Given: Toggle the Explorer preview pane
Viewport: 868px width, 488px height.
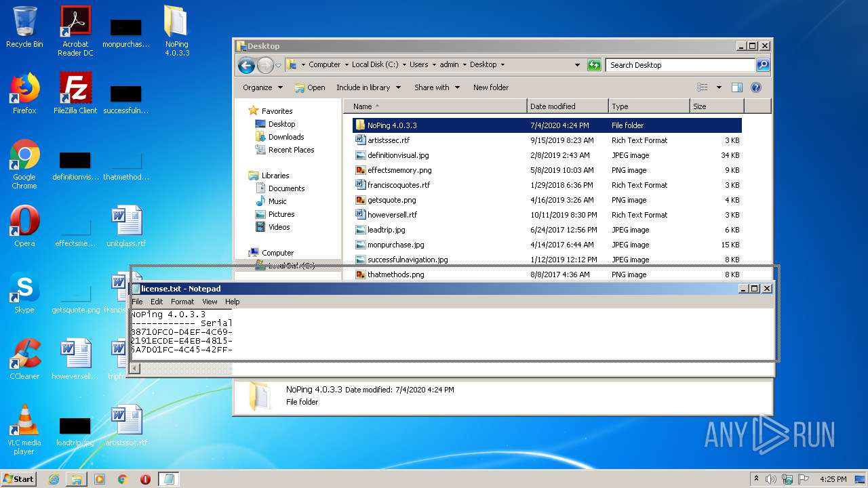Looking at the screenshot, I should pyautogui.click(x=737, y=87).
